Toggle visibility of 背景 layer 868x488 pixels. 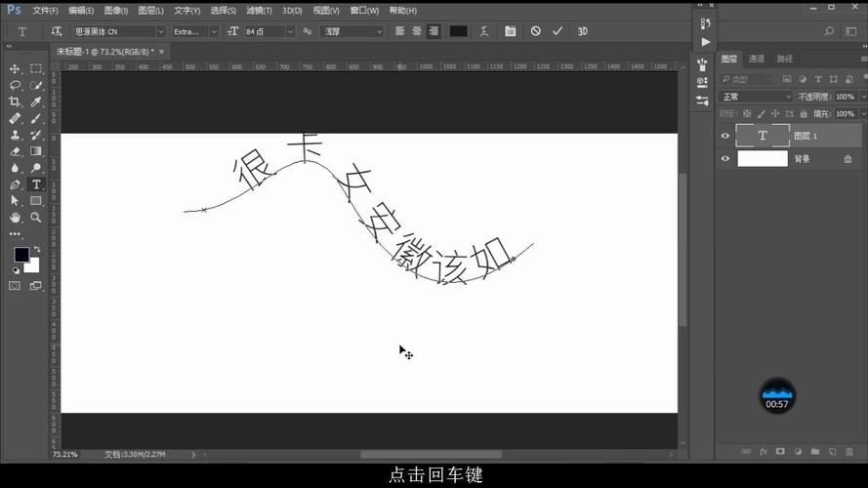click(x=724, y=158)
